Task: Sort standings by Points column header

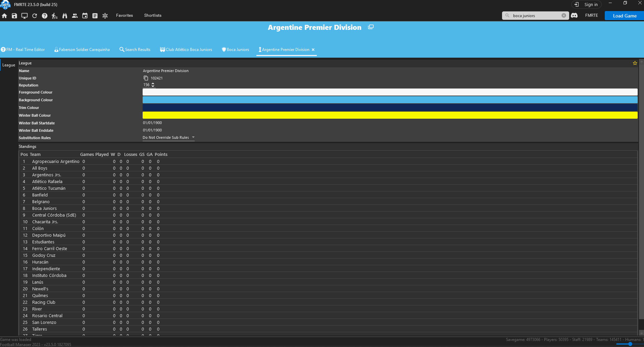Action: click(x=161, y=155)
